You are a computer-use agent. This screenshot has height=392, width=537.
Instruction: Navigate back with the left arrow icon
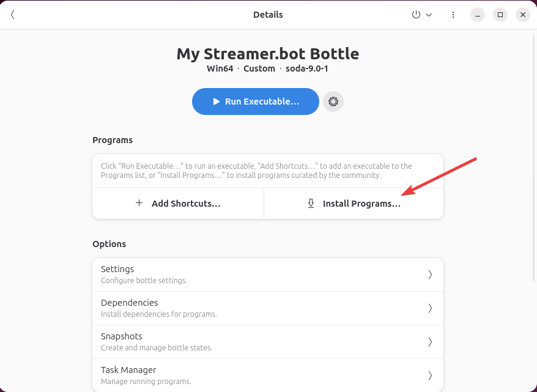13,14
